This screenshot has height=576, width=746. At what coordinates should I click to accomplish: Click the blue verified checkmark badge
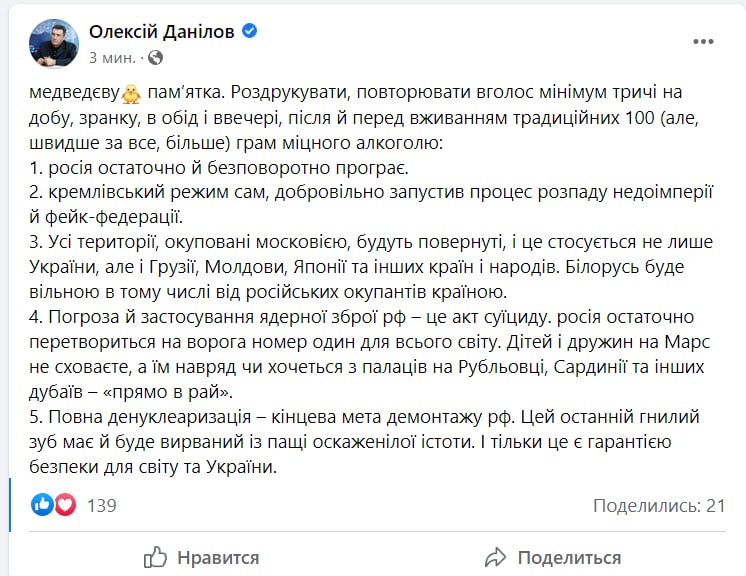tap(250, 31)
